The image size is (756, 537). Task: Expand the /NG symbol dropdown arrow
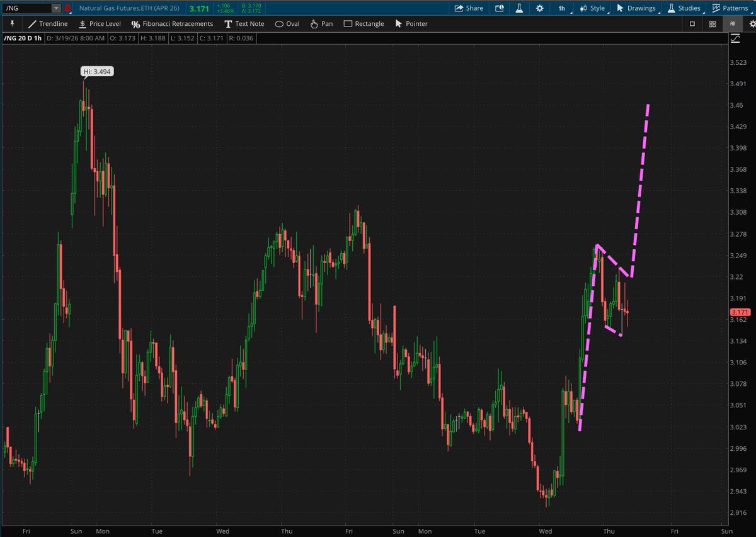[56, 8]
